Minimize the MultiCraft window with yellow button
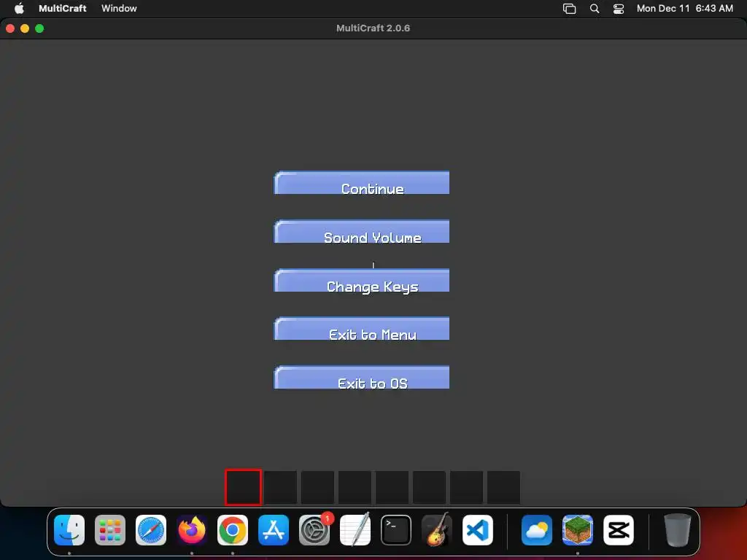Viewport: 747px width, 560px height. (25, 28)
